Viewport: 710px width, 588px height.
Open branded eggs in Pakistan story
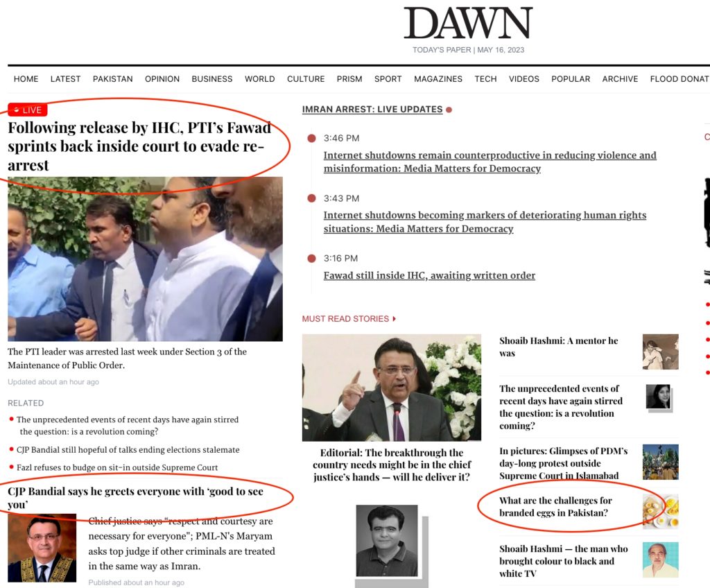click(x=555, y=506)
